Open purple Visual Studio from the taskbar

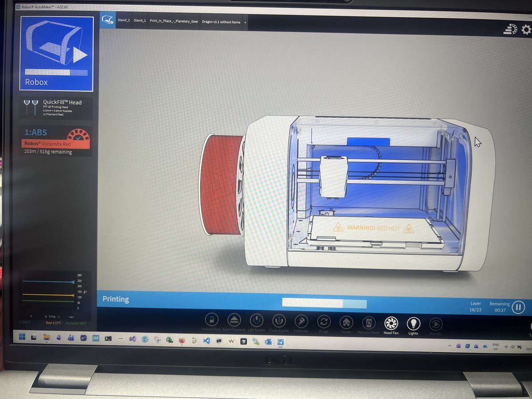click(x=133, y=339)
